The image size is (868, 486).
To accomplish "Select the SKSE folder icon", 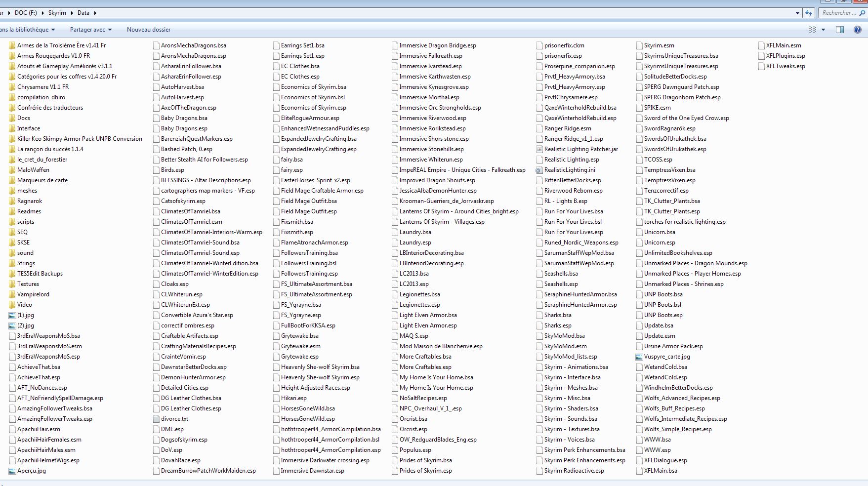I will tap(12, 243).
